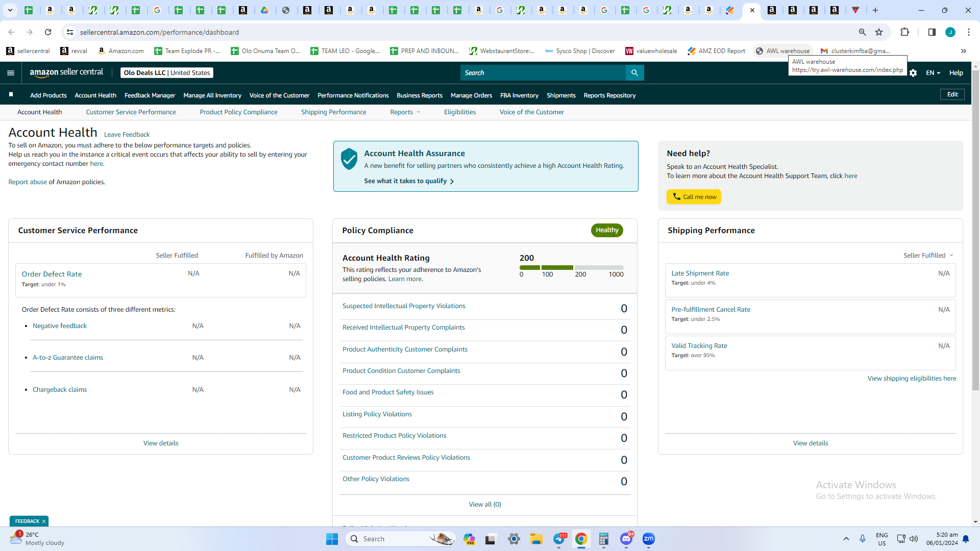Image resolution: width=980 pixels, height=551 pixels.
Task: Click the Windows taskbar Search box
Action: coord(401,539)
